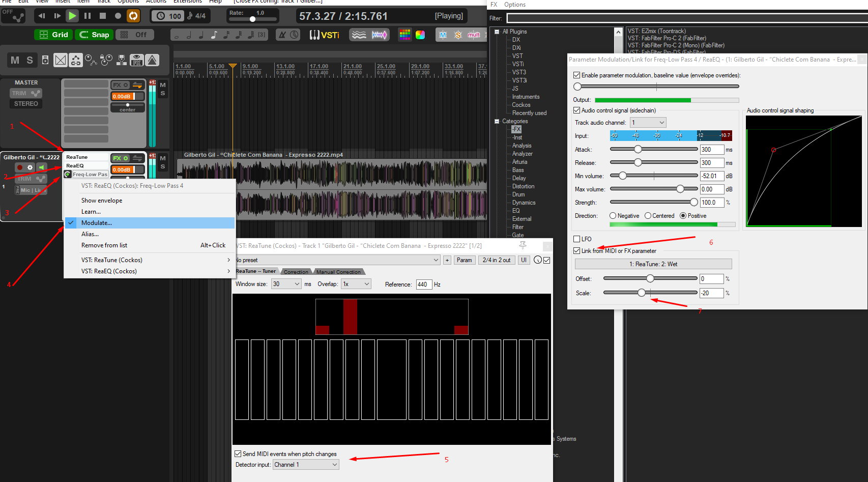Insert virtual instrument with VSTi icon

coord(325,35)
